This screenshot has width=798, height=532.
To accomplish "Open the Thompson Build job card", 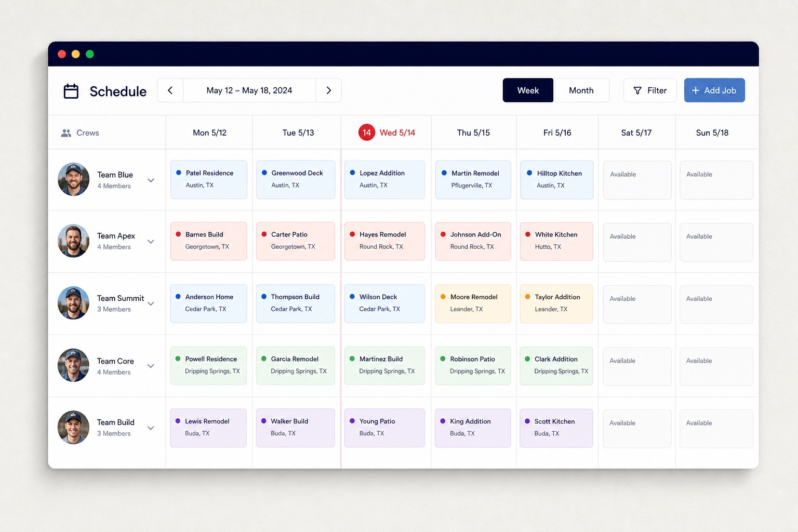I will (x=296, y=303).
